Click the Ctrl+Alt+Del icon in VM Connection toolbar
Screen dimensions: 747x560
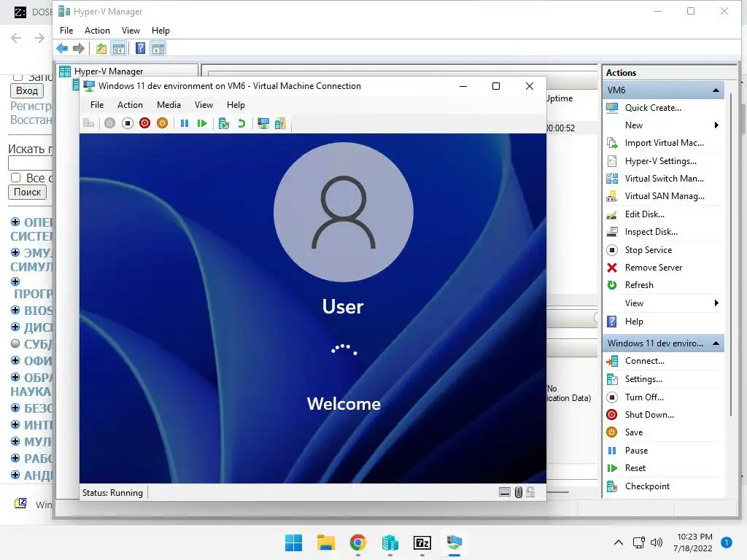click(88, 123)
